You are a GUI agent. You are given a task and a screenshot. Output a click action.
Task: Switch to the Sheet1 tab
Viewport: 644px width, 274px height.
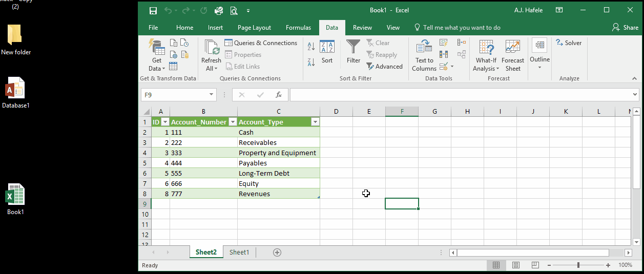pyautogui.click(x=239, y=252)
